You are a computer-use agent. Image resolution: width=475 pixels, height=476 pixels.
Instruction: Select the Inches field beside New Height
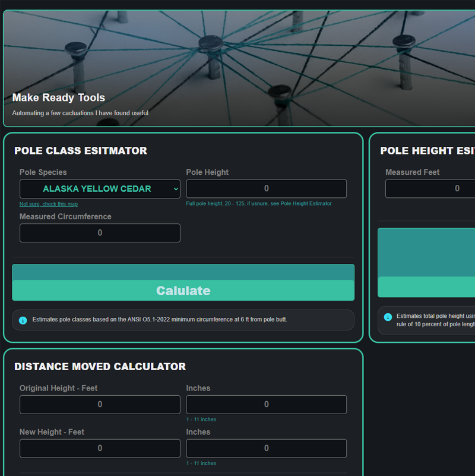(x=266, y=449)
